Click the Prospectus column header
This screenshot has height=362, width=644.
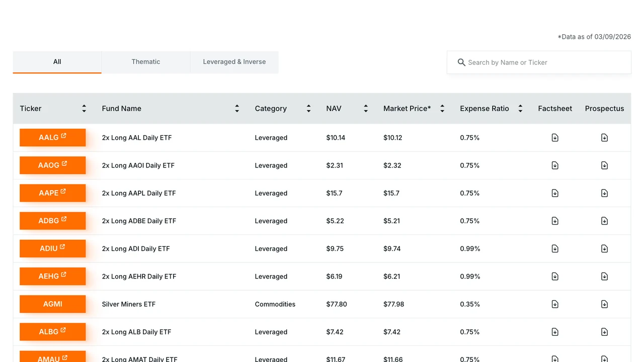pos(604,109)
